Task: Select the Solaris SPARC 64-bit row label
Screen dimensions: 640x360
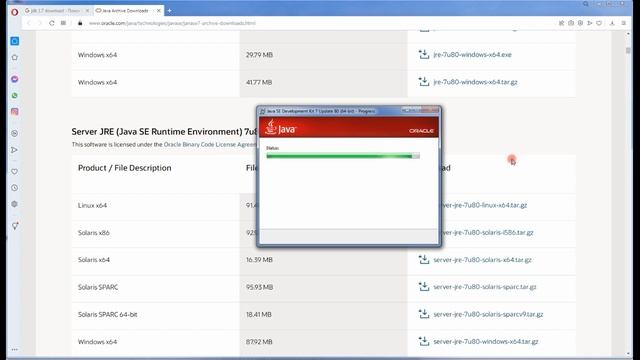Action: (108, 315)
